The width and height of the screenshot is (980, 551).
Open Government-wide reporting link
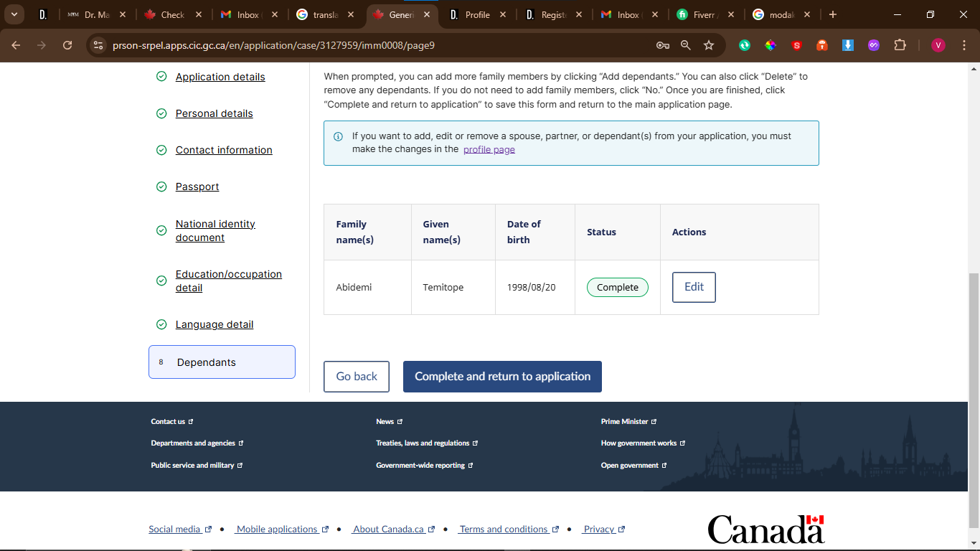tap(425, 466)
